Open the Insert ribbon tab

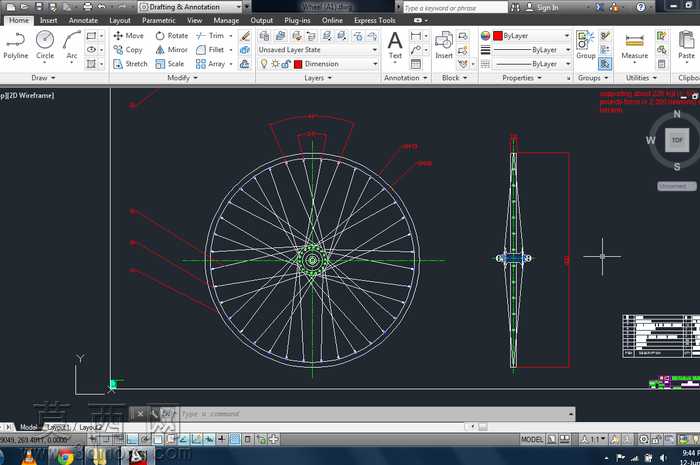coord(48,21)
